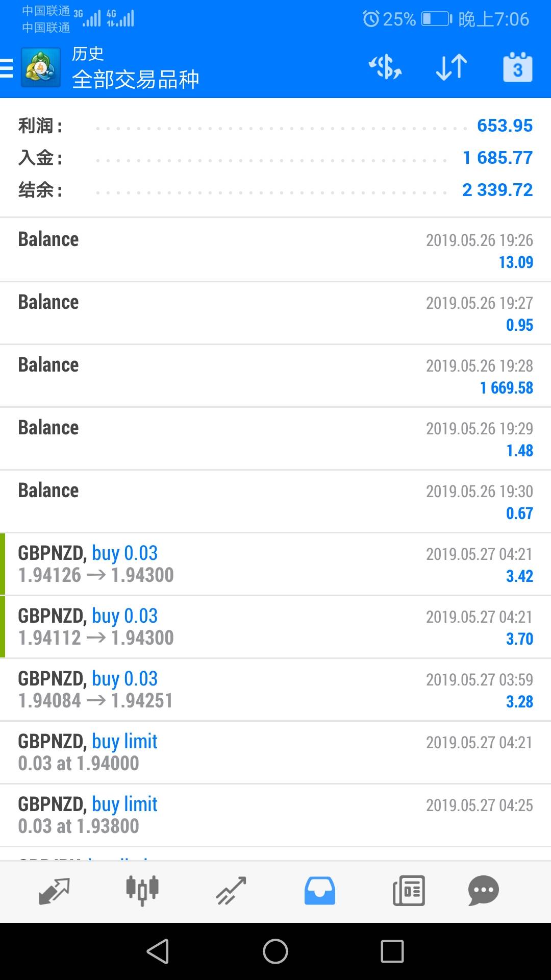This screenshot has width=551, height=980.
Task: Select the Balance entry of 1 669.58
Action: point(275,376)
